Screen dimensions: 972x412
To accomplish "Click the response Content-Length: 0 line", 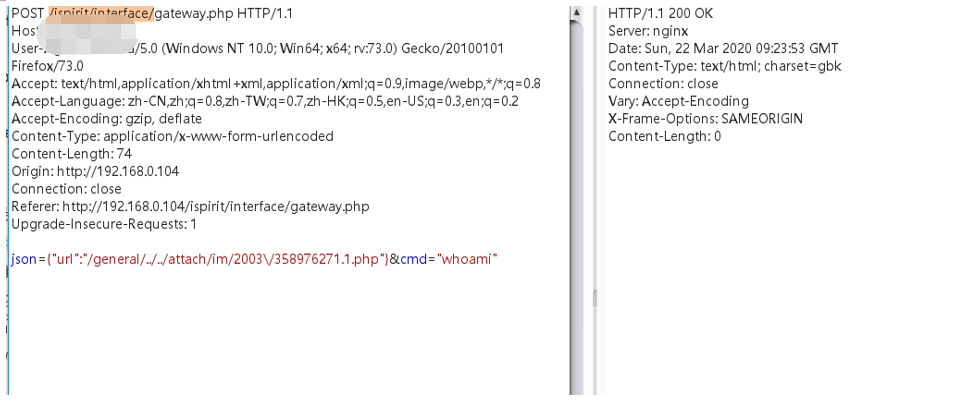I will pos(665,136).
